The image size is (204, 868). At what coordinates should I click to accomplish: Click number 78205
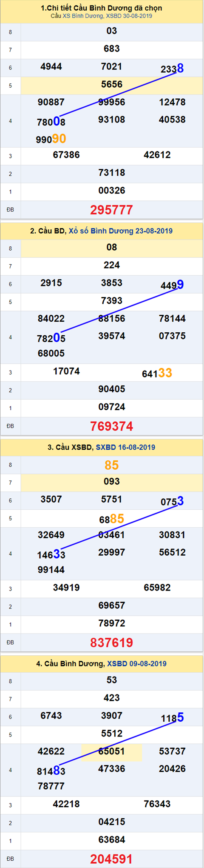point(51,338)
